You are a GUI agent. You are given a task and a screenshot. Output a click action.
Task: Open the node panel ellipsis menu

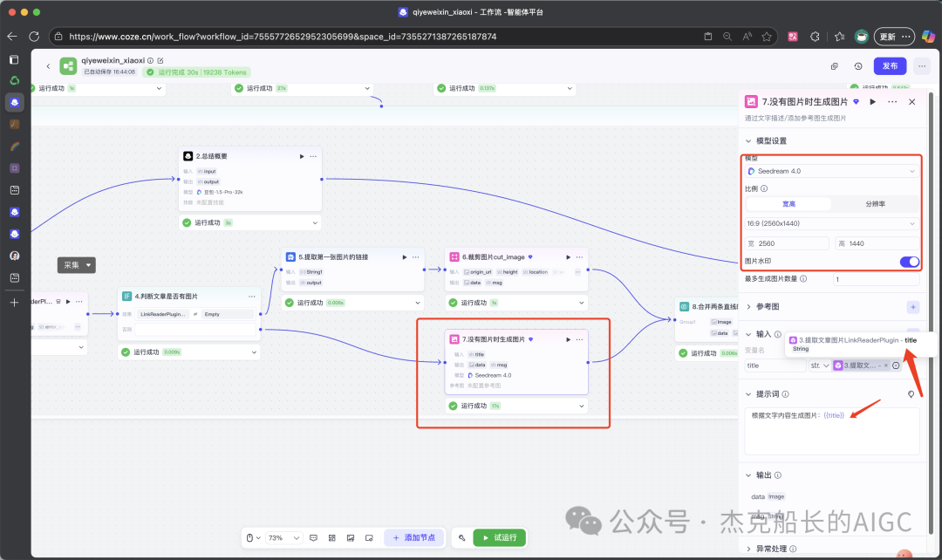(893, 102)
